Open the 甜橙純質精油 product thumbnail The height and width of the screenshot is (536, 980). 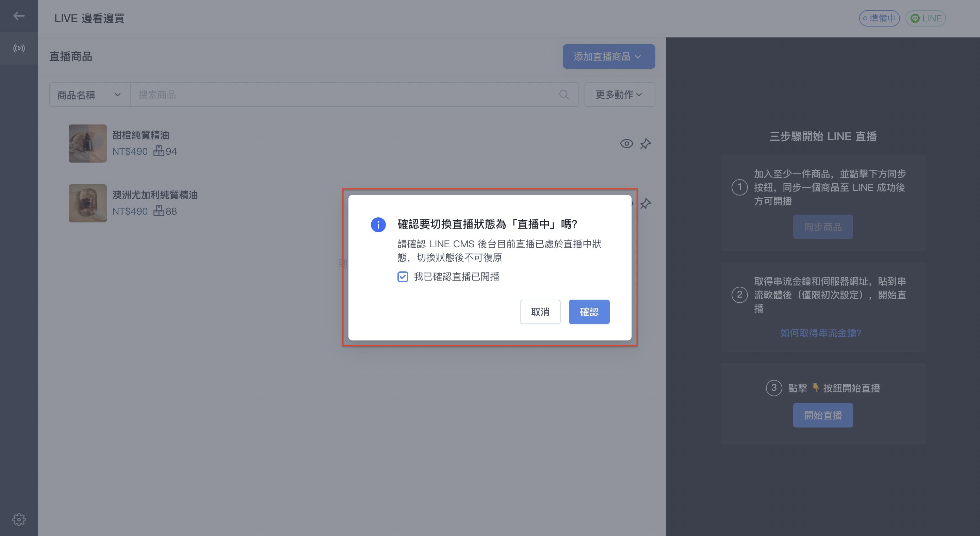87,143
